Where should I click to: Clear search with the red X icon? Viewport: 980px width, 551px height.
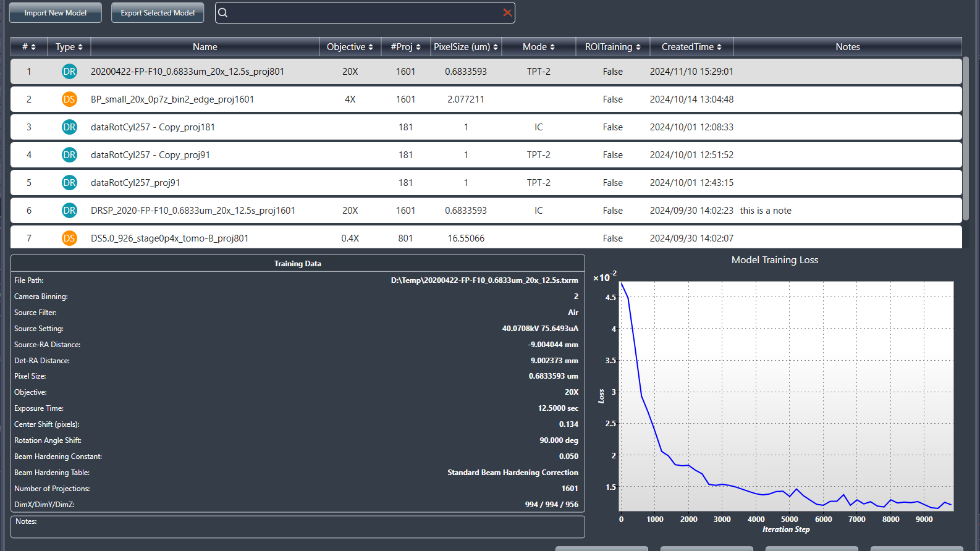tap(507, 13)
